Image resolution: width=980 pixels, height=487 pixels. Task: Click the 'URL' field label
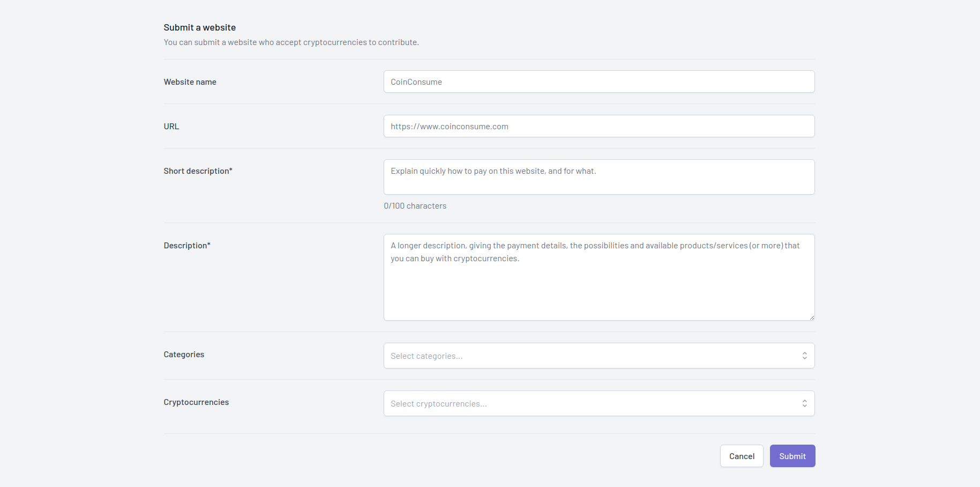(x=171, y=127)
